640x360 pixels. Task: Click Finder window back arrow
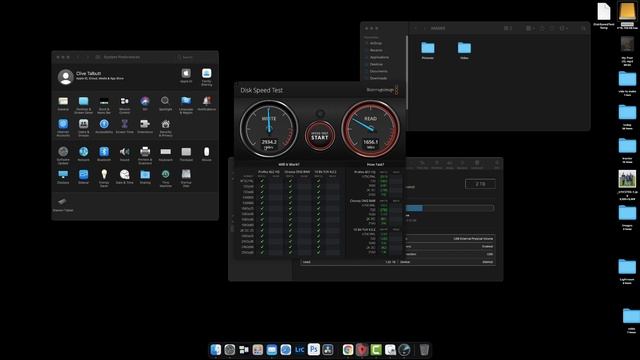416,28
